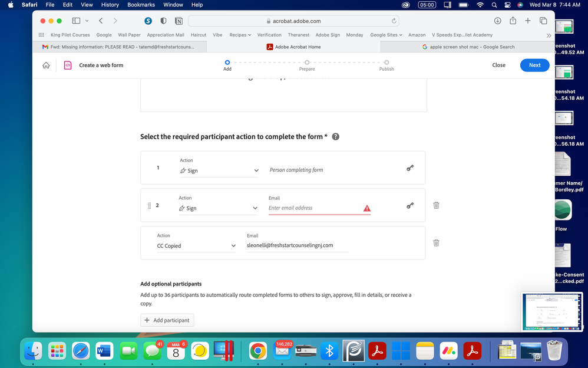Click the Add participant button

pyautogui.click(x=167, y=320)
